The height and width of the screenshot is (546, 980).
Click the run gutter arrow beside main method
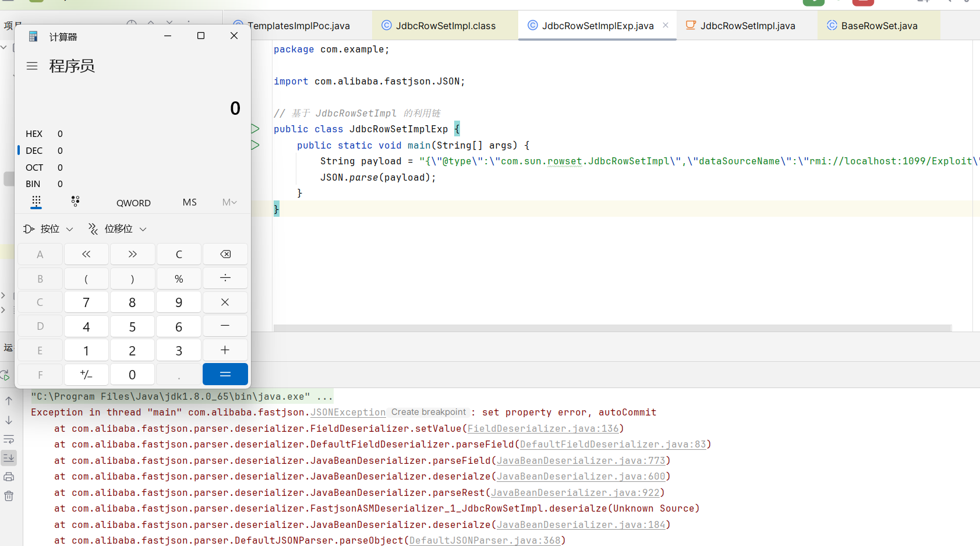[x=255, y=145]
